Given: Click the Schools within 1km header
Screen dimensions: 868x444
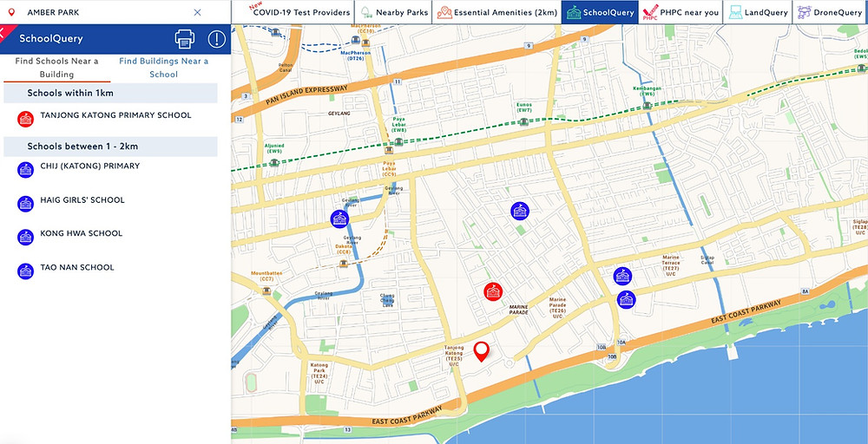Looking at the screenshot, I should (x=111, y=93).
